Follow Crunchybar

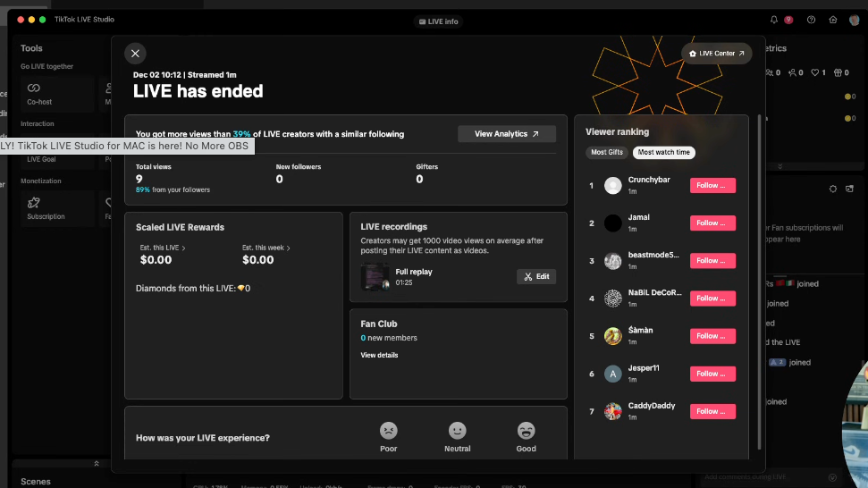coord(712,185)
